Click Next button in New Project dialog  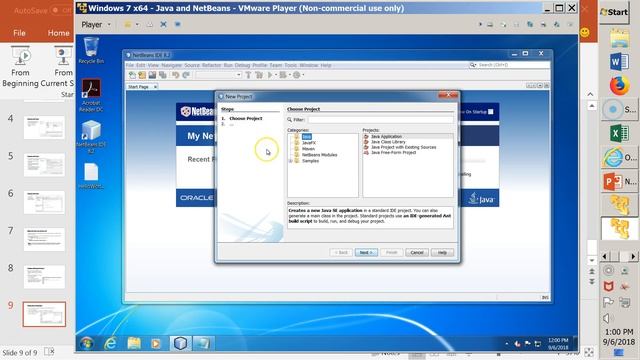tap(366, 253)
